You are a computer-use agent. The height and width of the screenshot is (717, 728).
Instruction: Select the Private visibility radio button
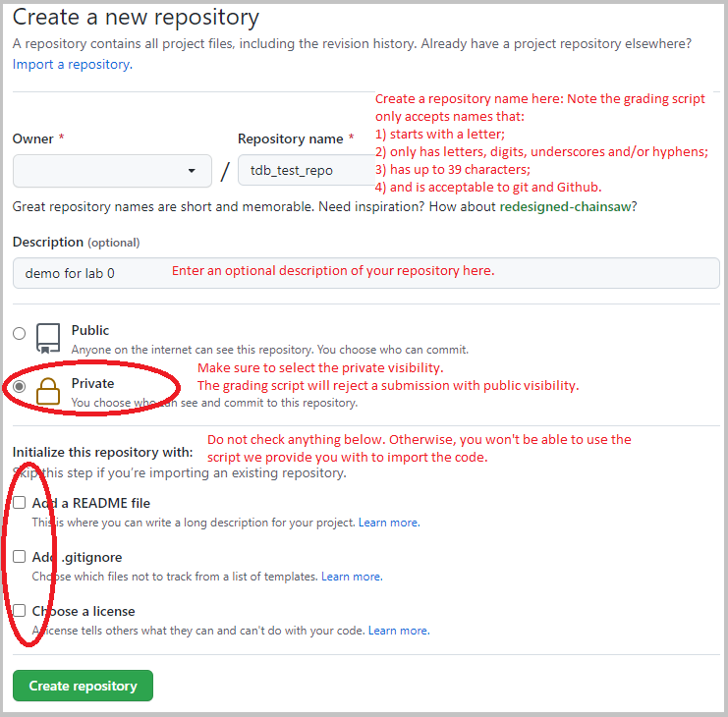point(20,387)
